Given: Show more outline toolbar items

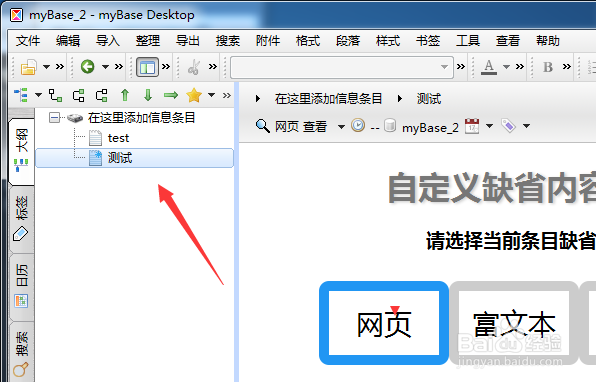Looking at the screenshot, I should point(227,95).
